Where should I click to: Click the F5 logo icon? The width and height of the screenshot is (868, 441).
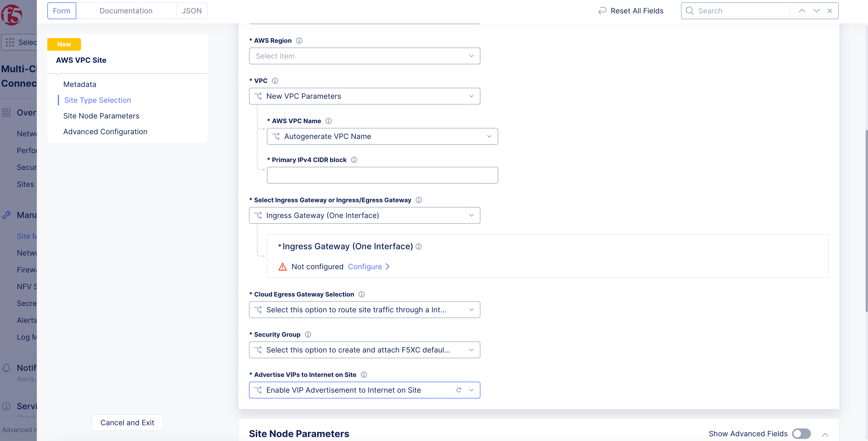coord(12,14)
